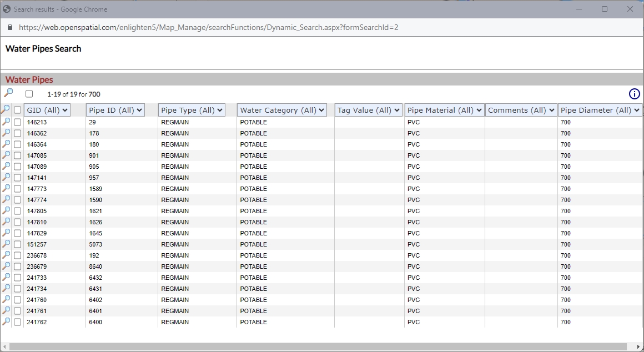Click magnifier icon for GID 236679

point(6,266)
